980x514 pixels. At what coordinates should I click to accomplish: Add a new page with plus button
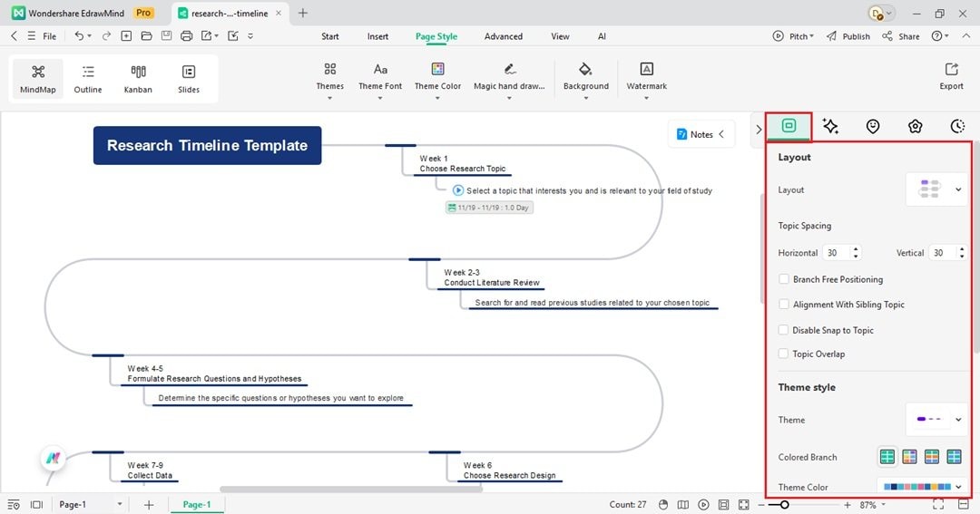click(149, 505)
